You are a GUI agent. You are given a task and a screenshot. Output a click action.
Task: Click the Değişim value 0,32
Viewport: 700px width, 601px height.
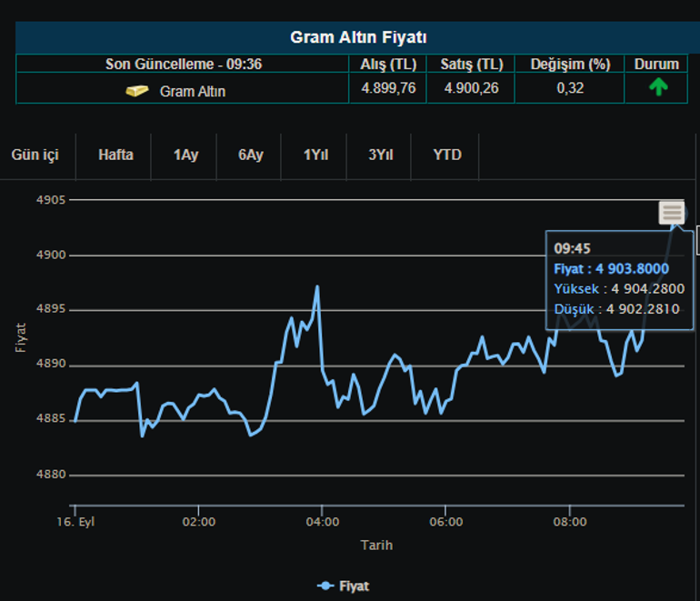tap(570, 88)
